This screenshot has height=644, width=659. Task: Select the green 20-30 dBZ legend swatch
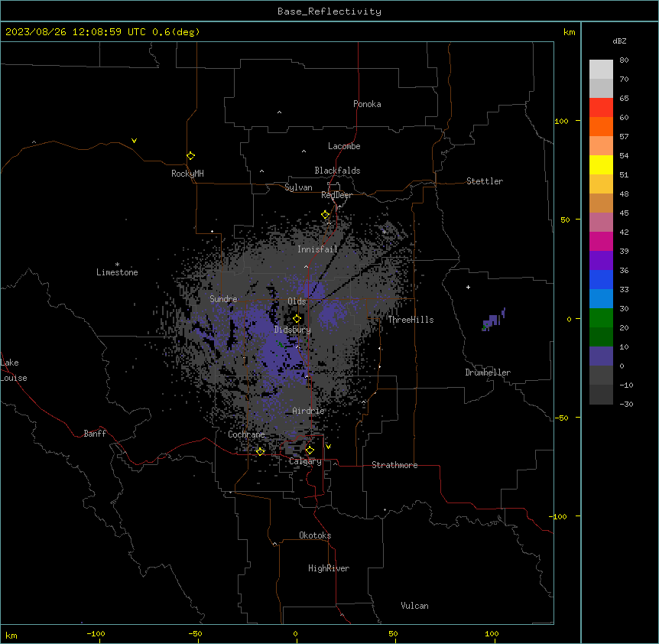coord(601,318)
